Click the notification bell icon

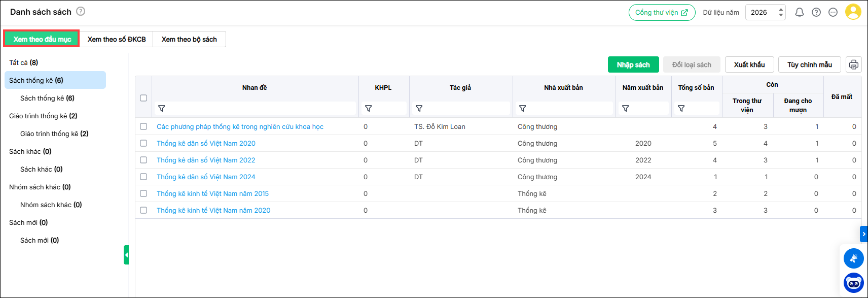point(800,13)
